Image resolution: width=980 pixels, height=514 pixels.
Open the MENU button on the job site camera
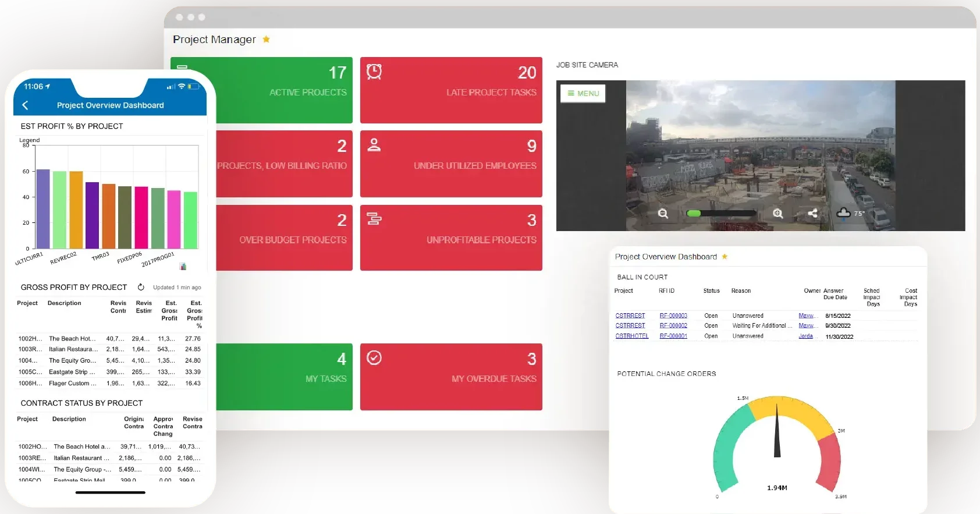pyautogui.click(x=583, y=93)
